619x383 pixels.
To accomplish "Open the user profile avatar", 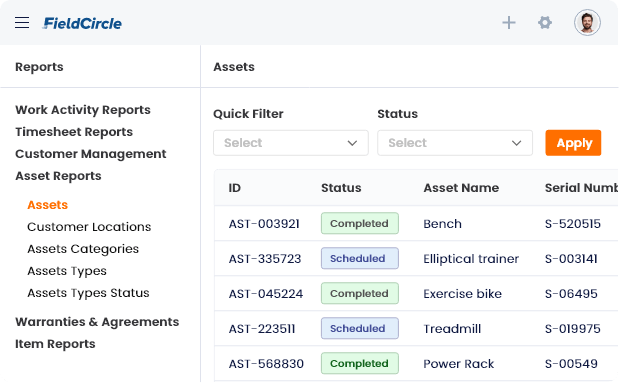I will coord(587,23).
